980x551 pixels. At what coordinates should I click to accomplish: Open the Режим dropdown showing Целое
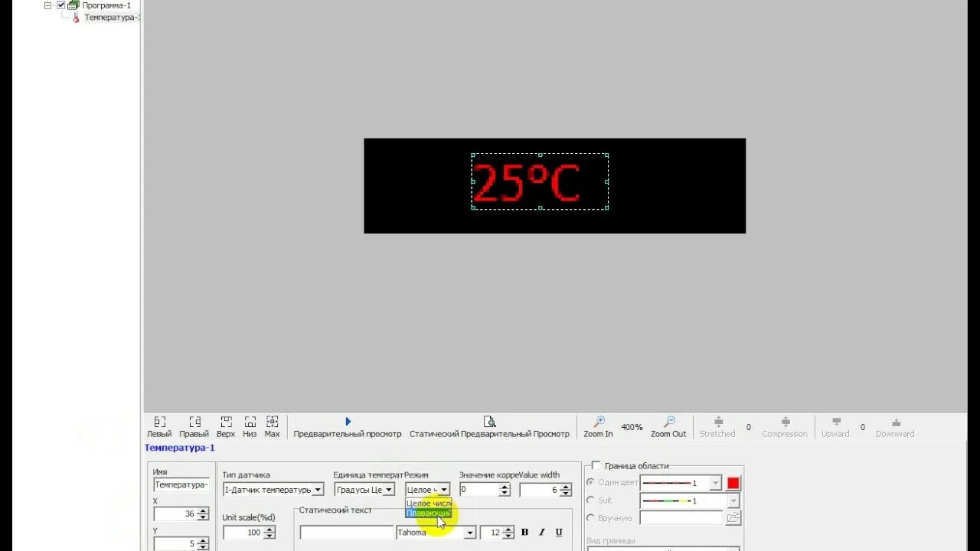(x=444, y=490)
